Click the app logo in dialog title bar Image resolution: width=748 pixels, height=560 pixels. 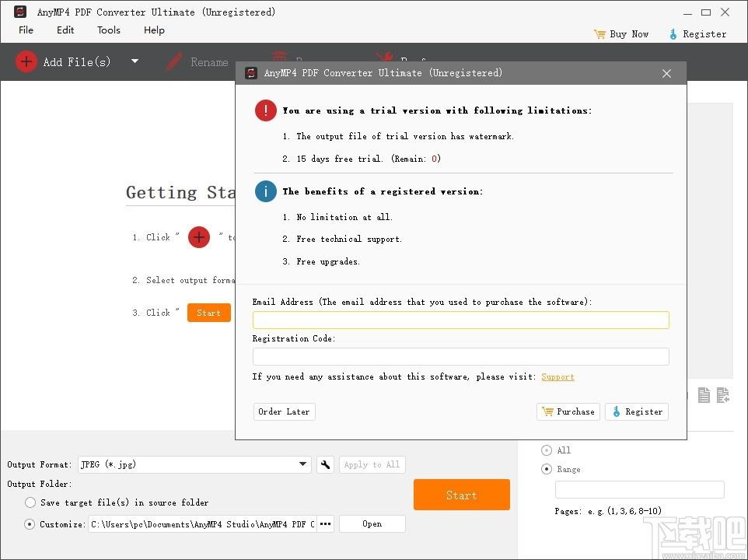click(251, 73)
